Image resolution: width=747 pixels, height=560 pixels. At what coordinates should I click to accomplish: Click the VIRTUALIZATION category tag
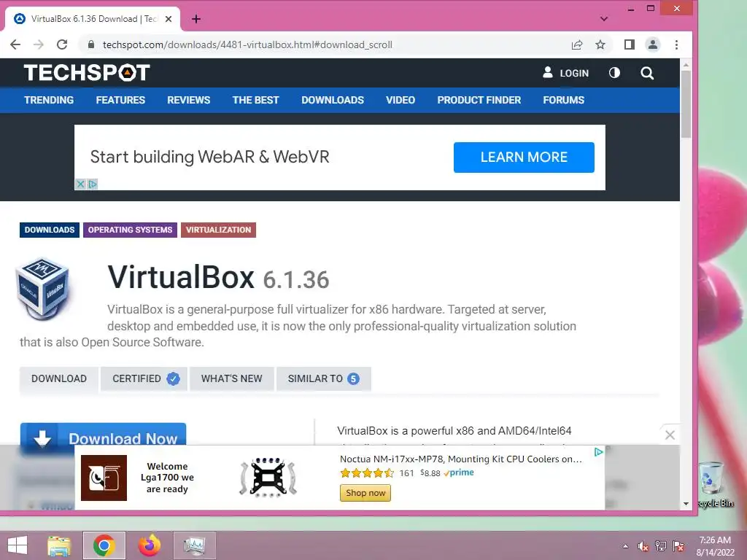pos(218,230)
